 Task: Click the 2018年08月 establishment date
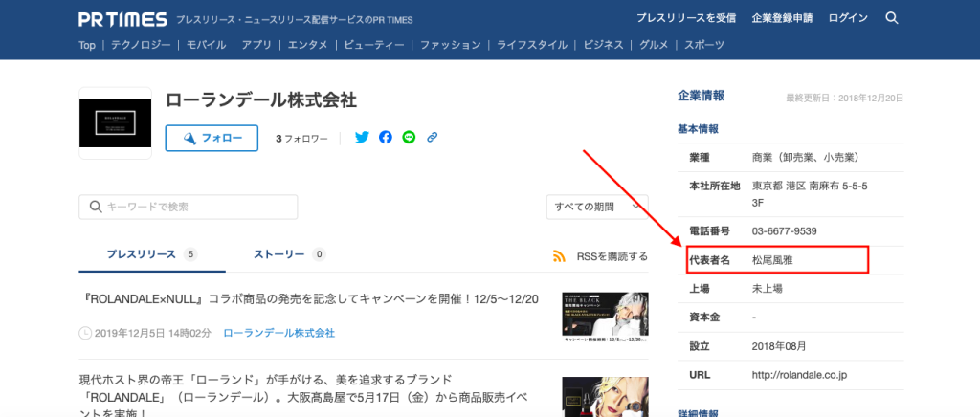click(779, 346)
